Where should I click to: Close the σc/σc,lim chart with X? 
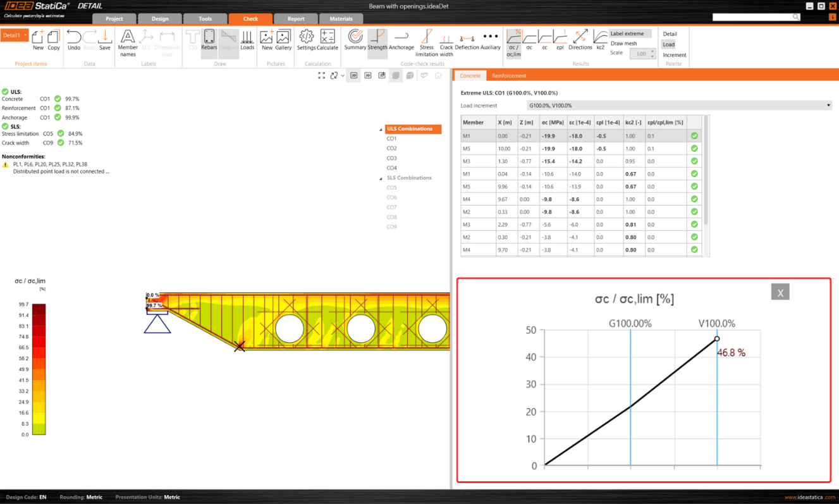pos(780,292)
